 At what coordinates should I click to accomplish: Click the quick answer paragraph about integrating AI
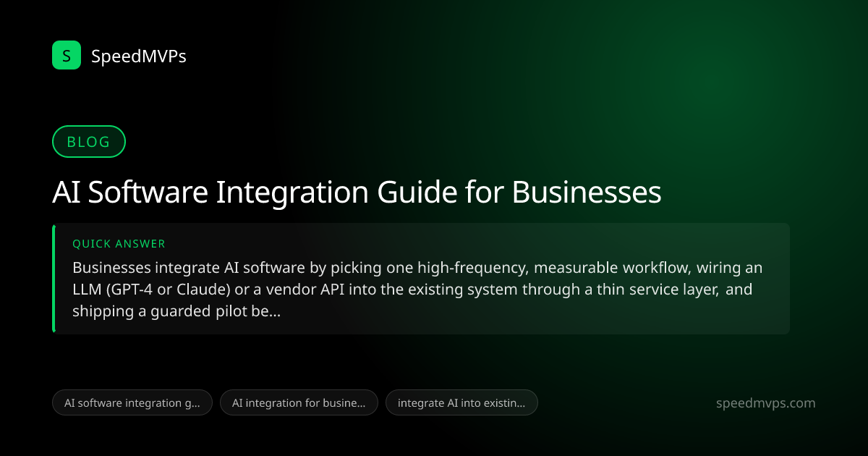click(x=417, y=290)
